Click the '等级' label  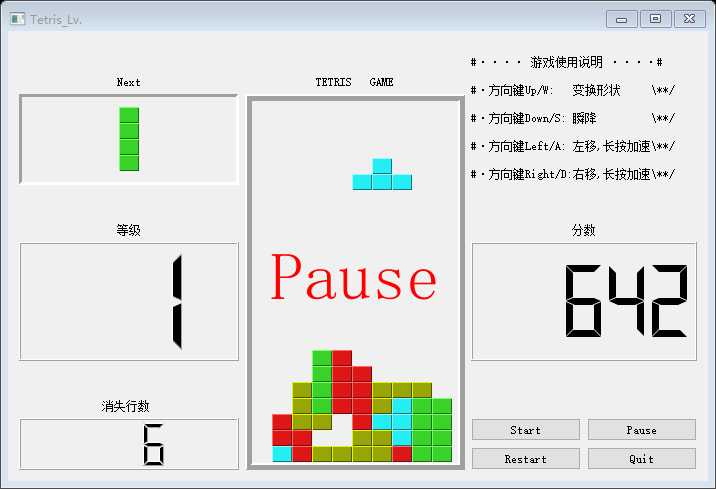click(128, 230)
